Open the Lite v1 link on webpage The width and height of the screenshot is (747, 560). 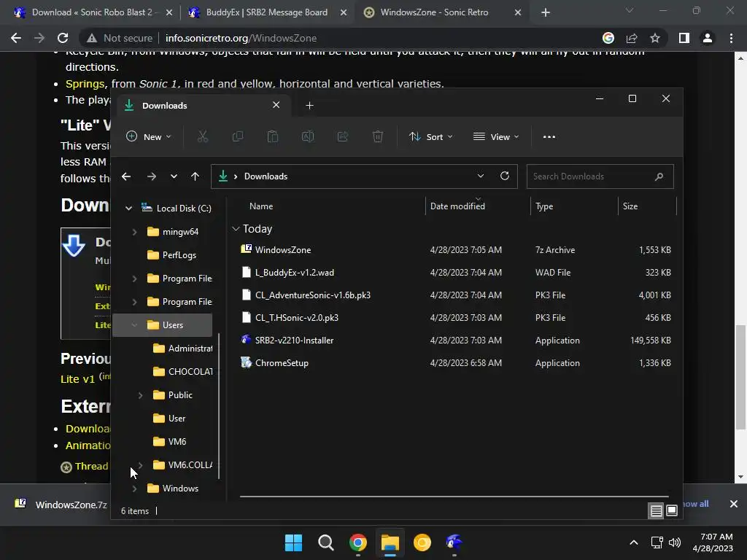pyautogui.click(x=77, y=379)
